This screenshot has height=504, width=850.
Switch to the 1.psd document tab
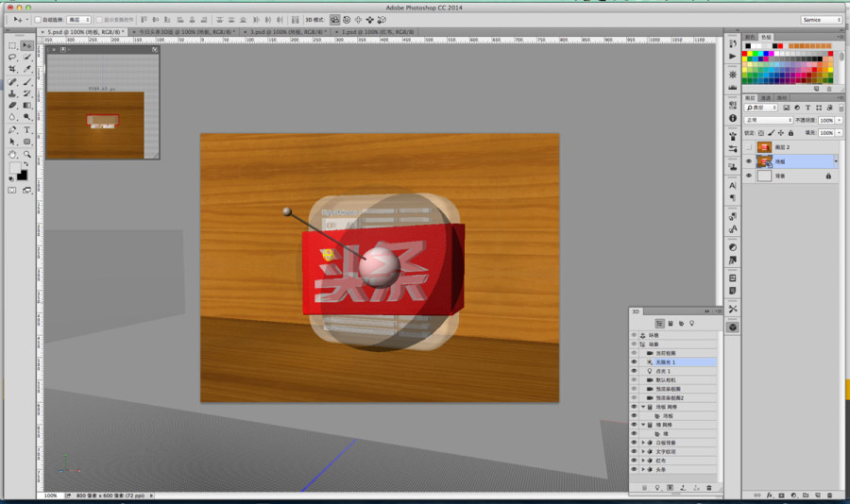(377, 32)
